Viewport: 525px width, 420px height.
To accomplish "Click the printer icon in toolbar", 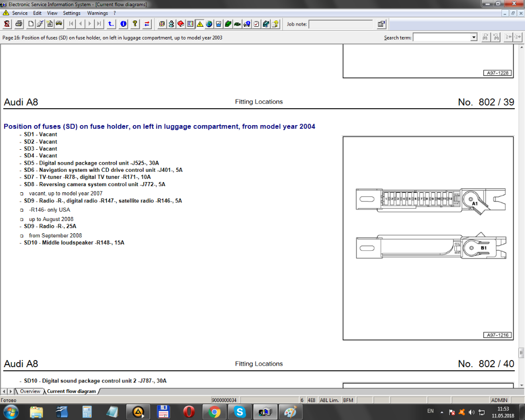I will tap(19, 24).
